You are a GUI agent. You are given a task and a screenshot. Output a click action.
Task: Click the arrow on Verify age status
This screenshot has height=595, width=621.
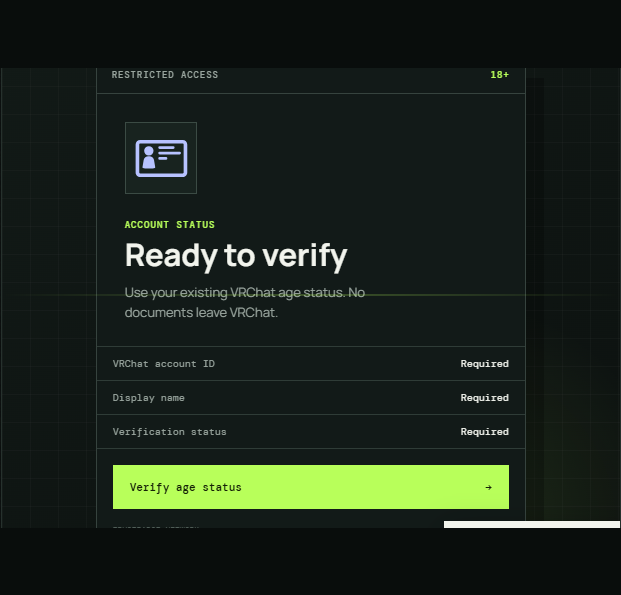[x=488, y=487]
